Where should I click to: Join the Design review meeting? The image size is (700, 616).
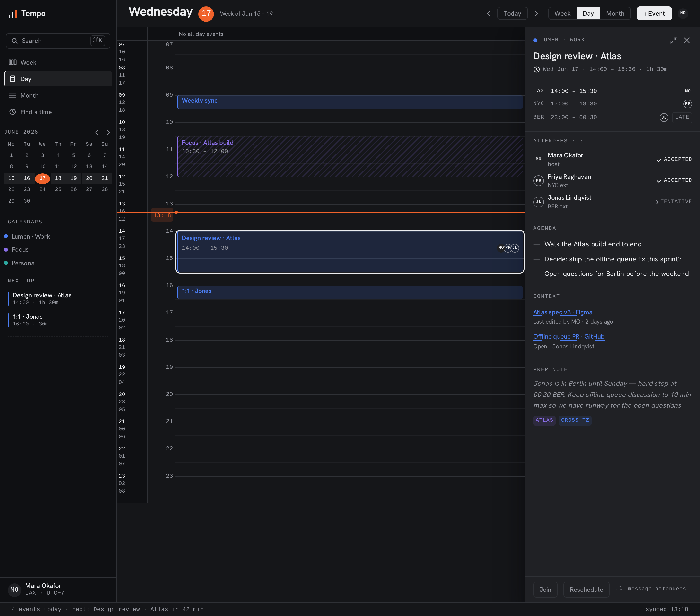pos(545,589)
